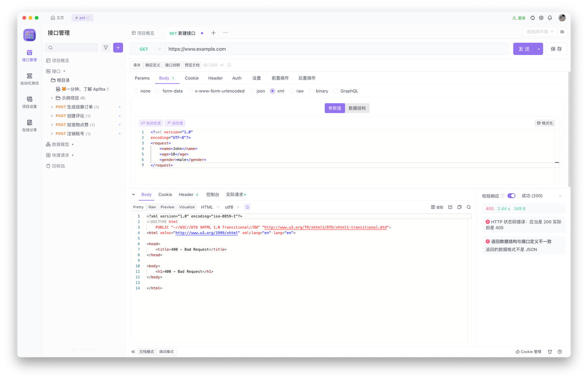The width and height of the screenshot is (588, 380).
Task: Search the response with the magnifier icon
Action: pos(469,207)
